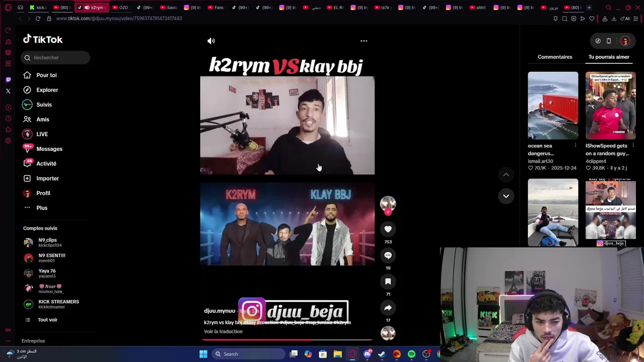
Task: Open Spotify from the taskbar
Action: coord(412,354)
